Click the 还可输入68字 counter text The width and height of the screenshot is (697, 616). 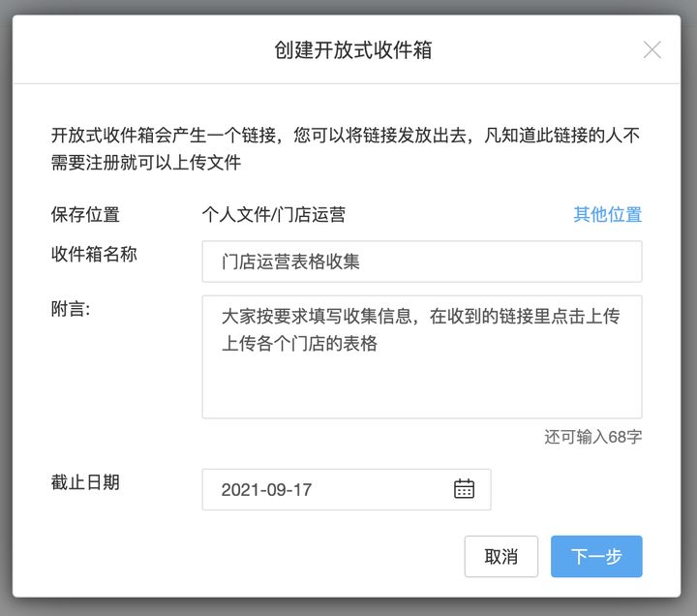593,437
